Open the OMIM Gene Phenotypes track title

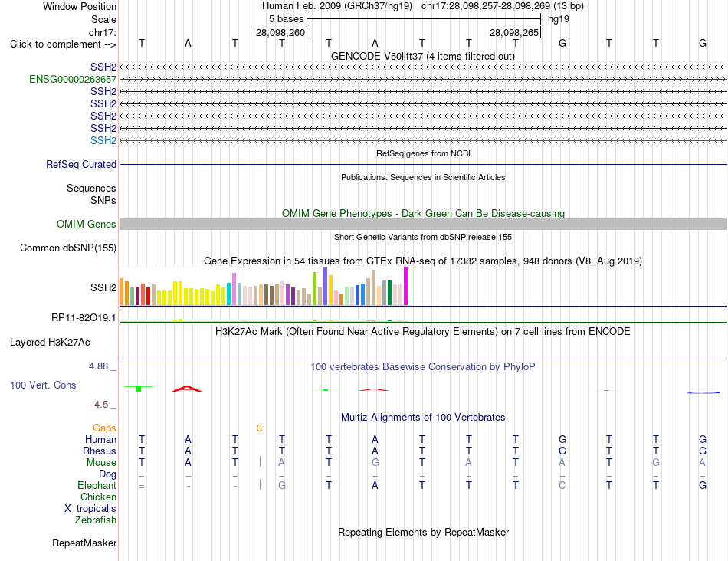423,213
